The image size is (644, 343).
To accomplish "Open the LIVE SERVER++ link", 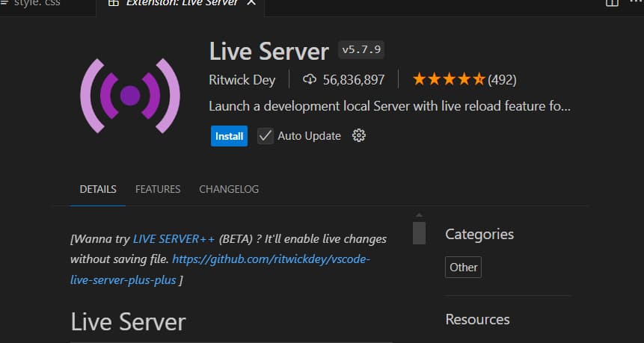I will click(174, 239).
